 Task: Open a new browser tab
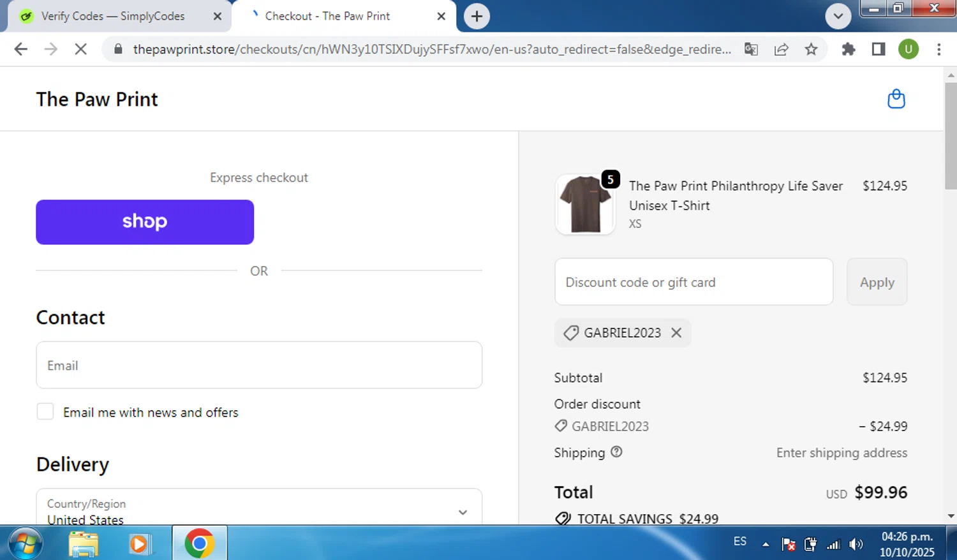[477, 16]
